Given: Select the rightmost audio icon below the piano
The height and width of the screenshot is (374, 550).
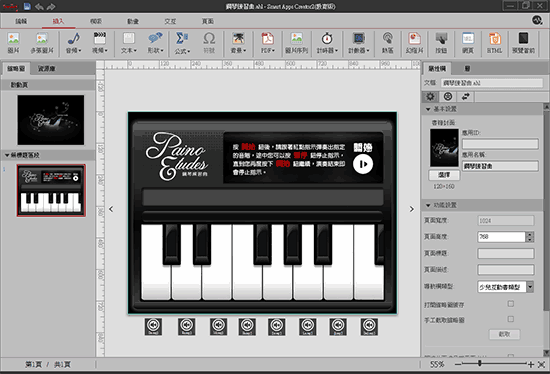Looking at the screenshot, I should click(369, 327).
